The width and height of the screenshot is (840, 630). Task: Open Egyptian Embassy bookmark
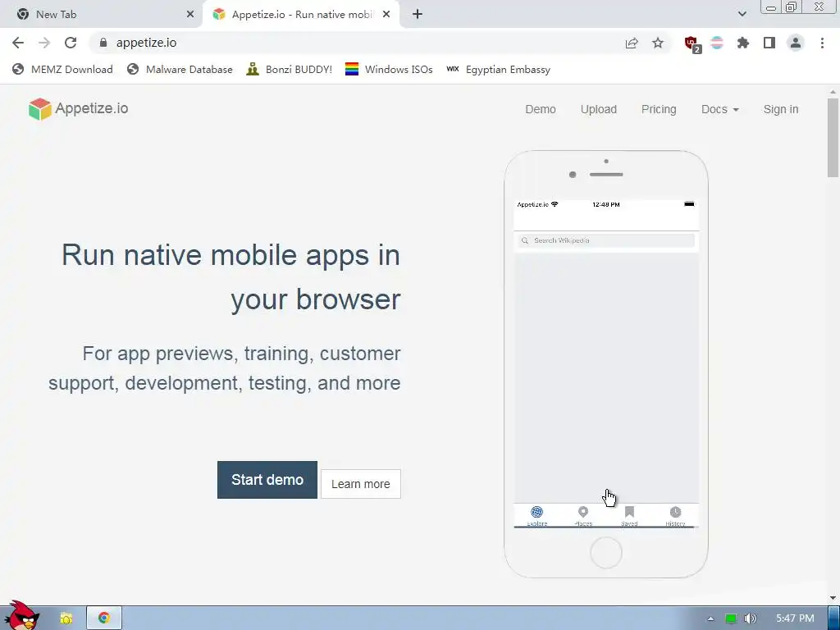tap(498, 70)
